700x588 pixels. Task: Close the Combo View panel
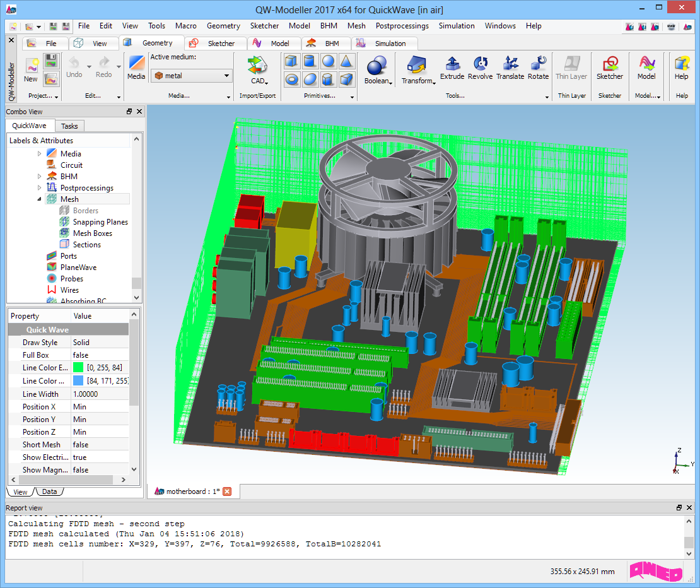coord(139,111)
